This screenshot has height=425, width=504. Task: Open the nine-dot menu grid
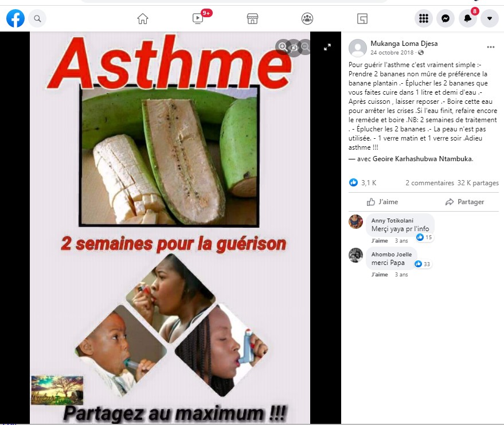(424, 19)
